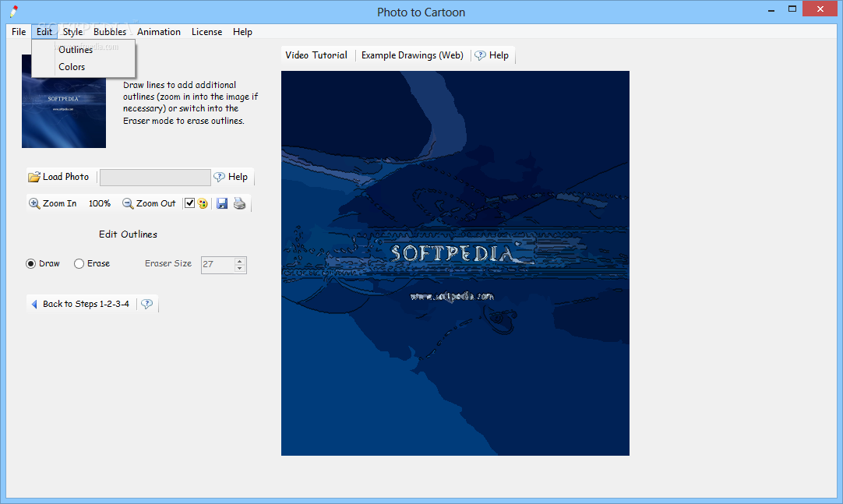This screenshot has height=504, width=843.
Task: Open the Style menu
Action: pyautogui.click(x=72, y=32)
